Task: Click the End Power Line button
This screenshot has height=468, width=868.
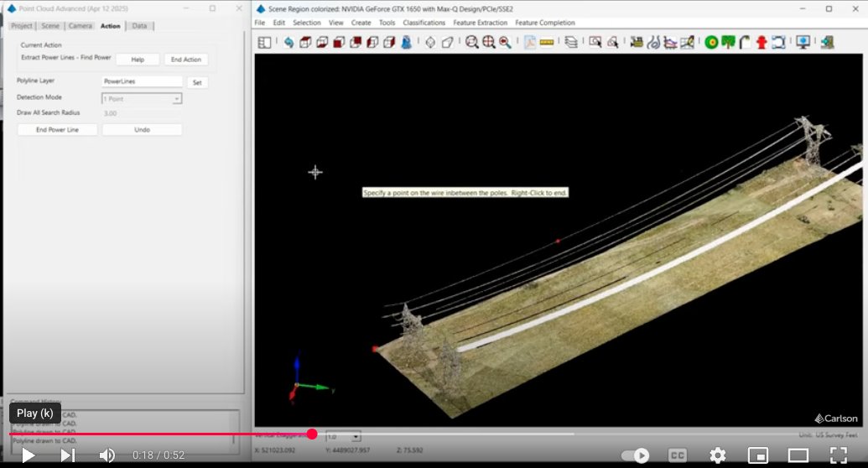Action: coord(58,130)
